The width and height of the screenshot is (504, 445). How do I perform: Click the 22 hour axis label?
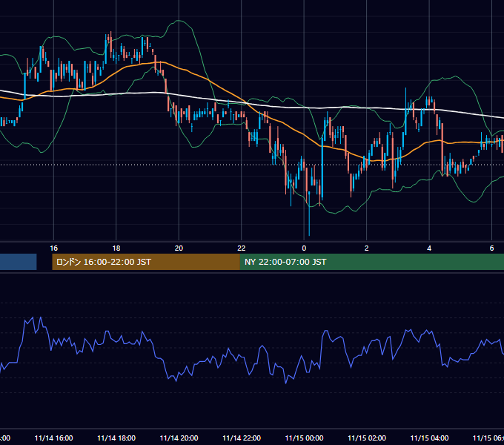coord(242,248)
